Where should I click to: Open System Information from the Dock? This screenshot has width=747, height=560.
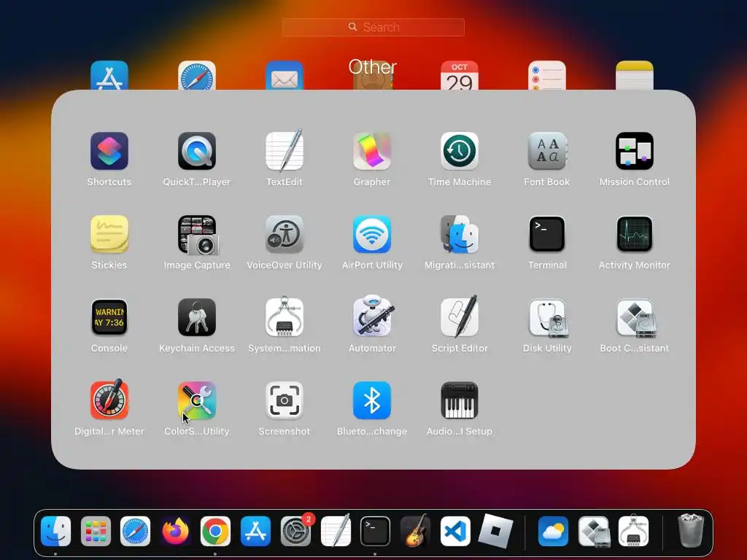point(633,530)
